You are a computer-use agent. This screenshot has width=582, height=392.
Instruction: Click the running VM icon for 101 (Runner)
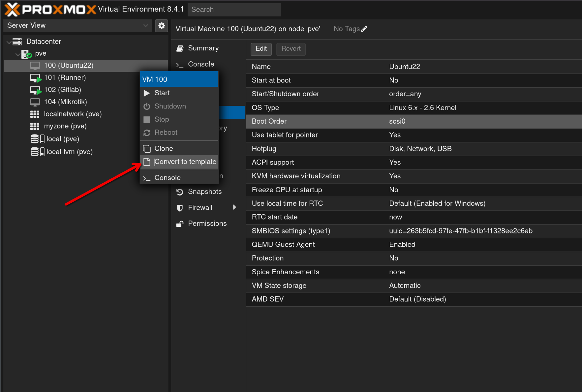point(36,78)
